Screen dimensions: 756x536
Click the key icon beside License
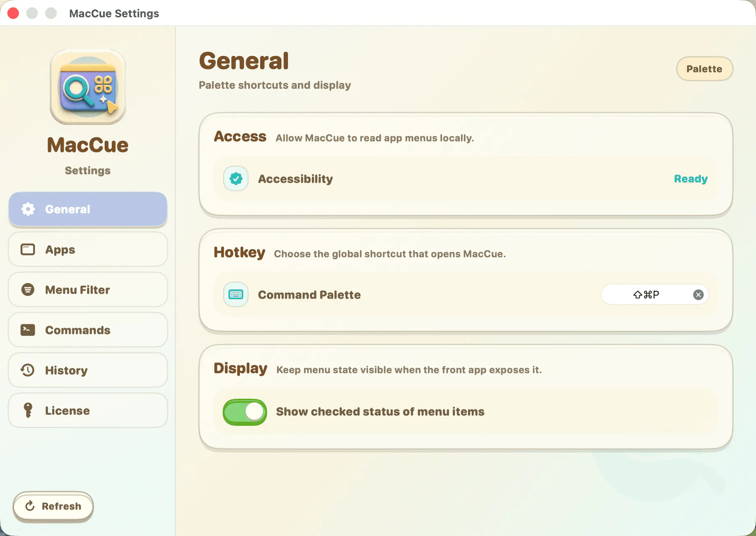tap(28, 410)
